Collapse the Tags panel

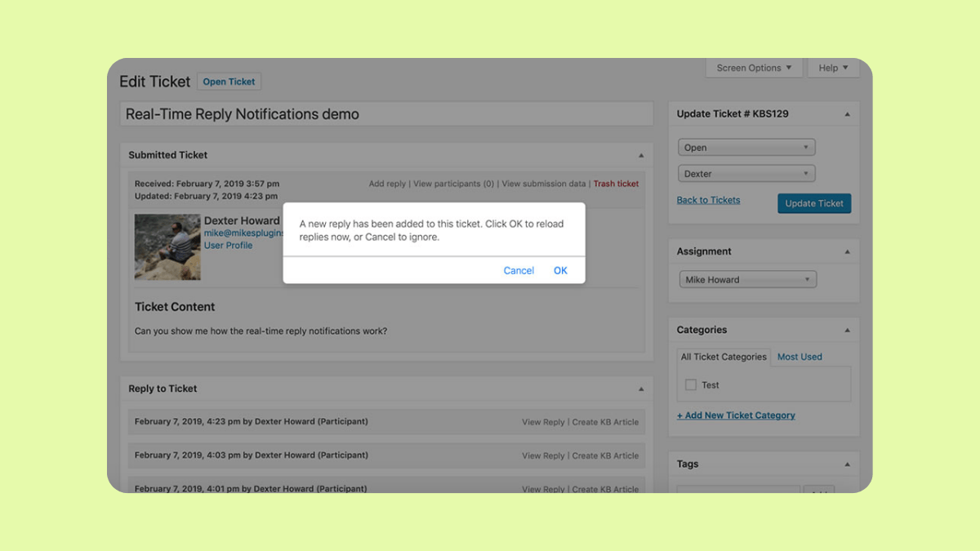pyautogui.click(x=845, y=464)
